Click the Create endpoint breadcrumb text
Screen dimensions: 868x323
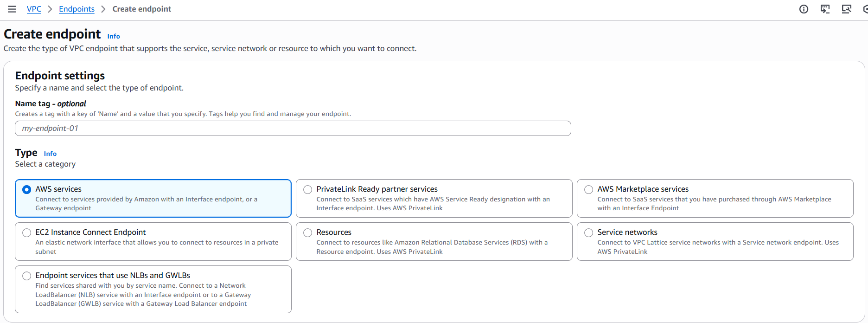(x=141, y=9)
